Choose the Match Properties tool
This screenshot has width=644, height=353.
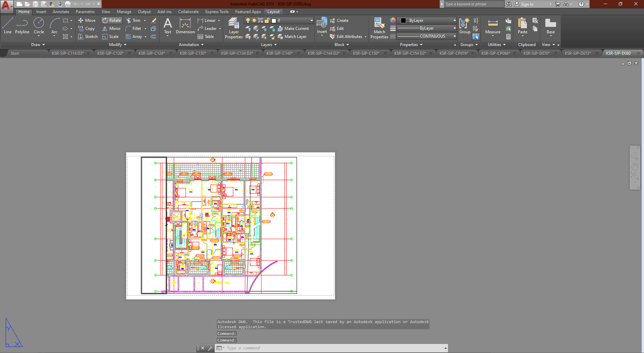379,28
